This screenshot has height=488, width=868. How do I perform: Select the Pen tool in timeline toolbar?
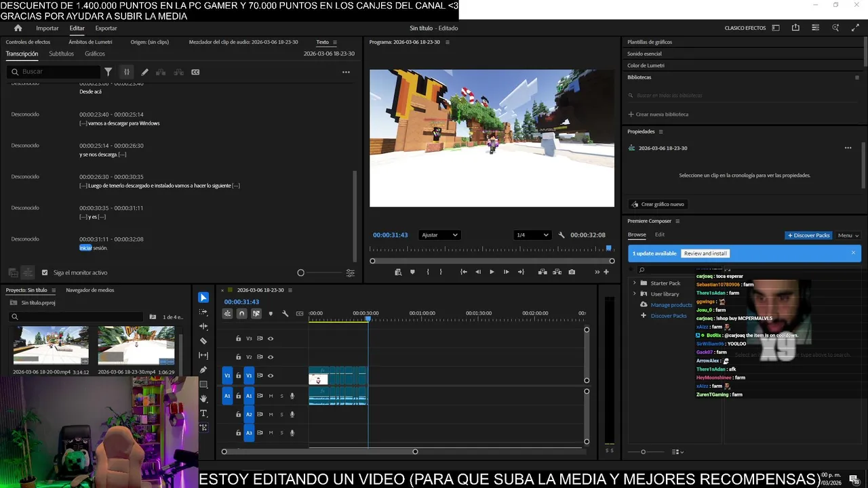pyautogui.click(x=203, y=370)
